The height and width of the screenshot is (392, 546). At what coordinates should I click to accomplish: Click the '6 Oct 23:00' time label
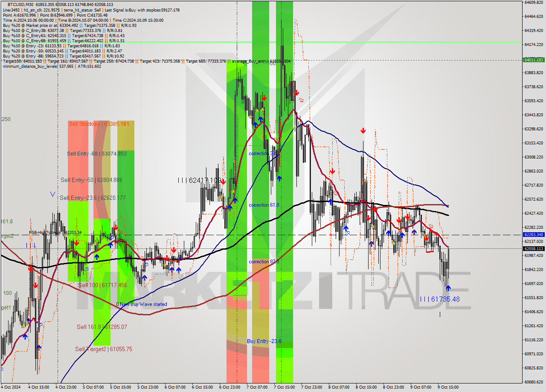coord(229,387)
